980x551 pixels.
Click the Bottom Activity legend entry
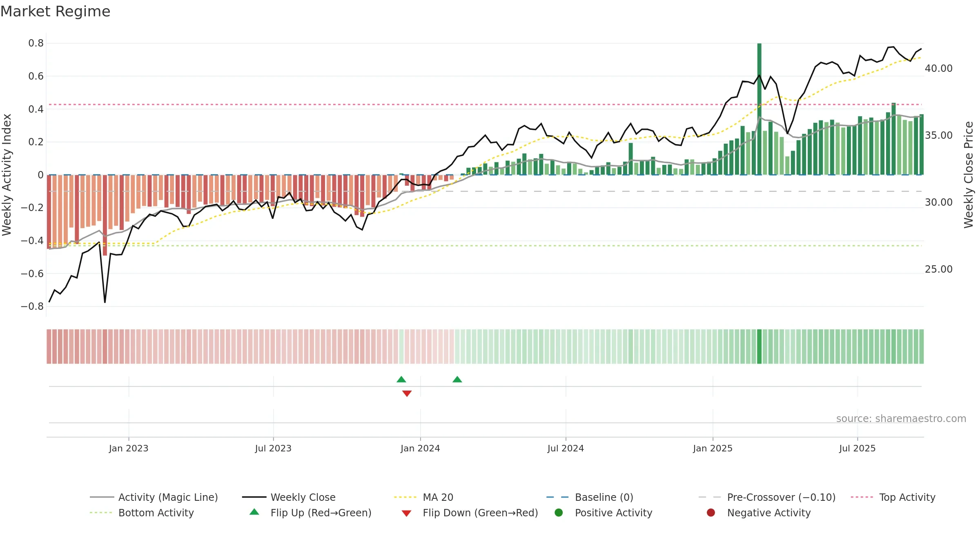[x=142, y=513]
